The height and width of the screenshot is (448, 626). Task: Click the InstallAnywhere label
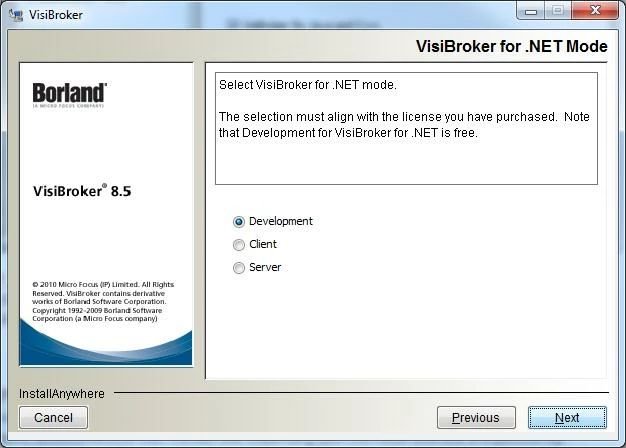(61, 394)
